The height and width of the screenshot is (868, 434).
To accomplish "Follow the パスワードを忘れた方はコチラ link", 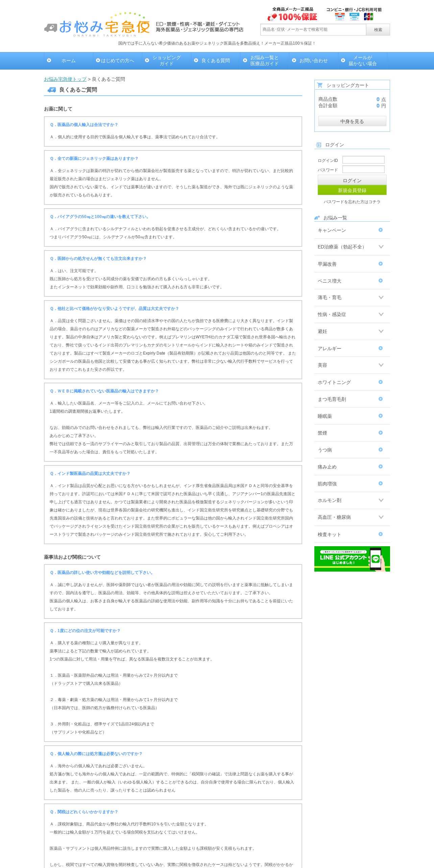I will click(x=352, y=202).
